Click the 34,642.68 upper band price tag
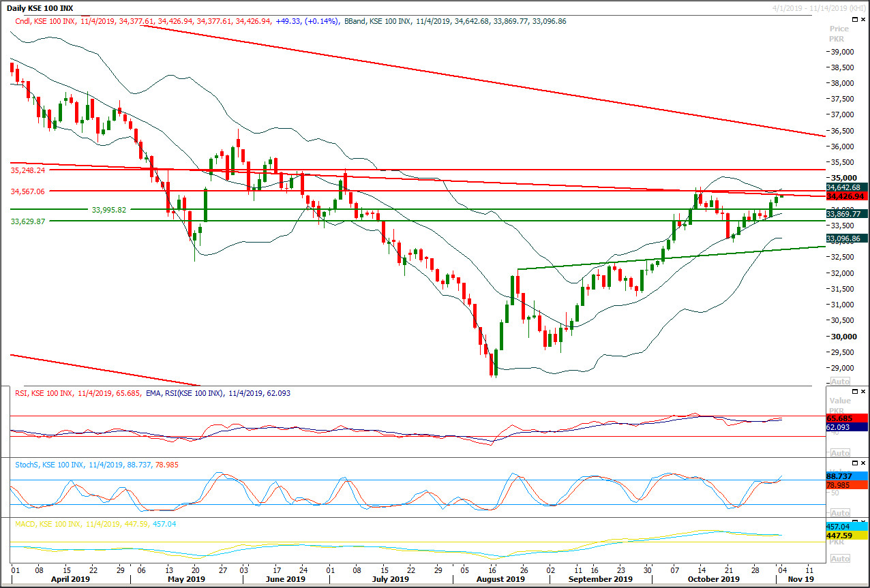This screenshot has height=588, width=870. point(847,187)
